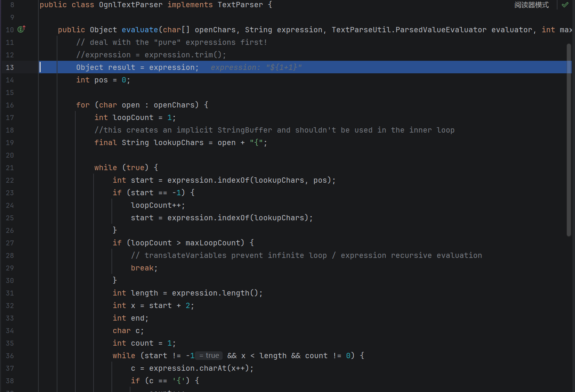Click 'int x = start + 2;' statement
The image size is (575, 392).
(x=153, y=305)
